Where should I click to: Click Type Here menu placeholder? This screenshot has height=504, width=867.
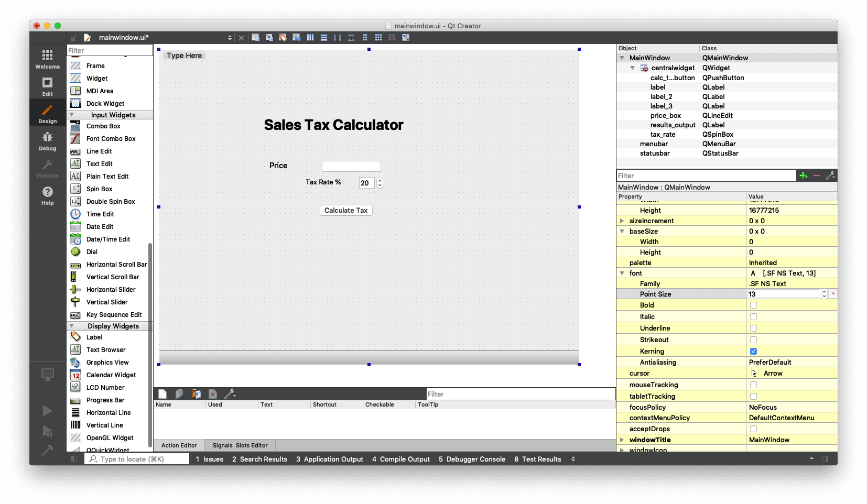pyautogui.click(x=184, y=56)
